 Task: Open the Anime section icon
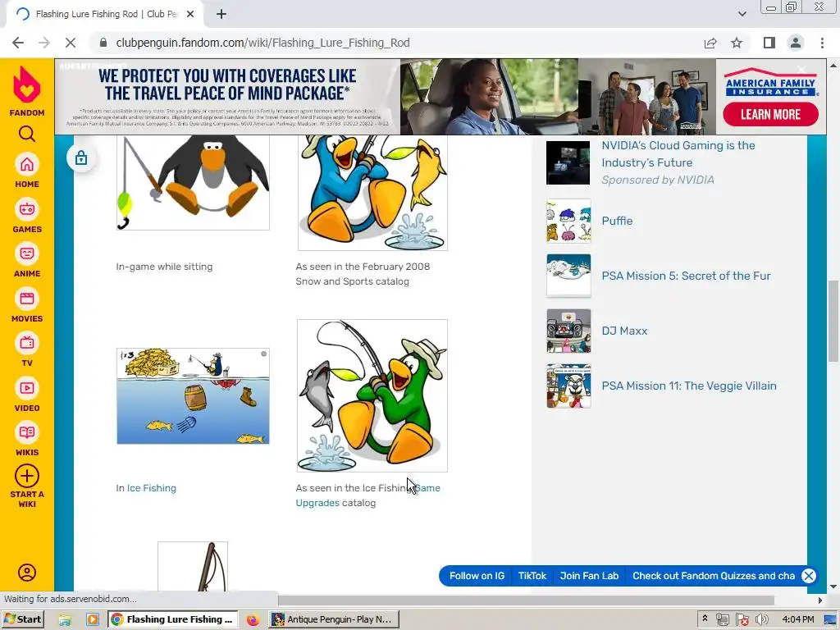(x=27, y=254)
